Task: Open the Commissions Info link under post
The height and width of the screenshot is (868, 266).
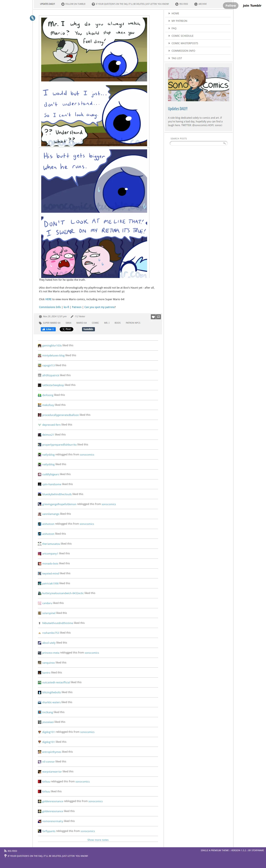Action: point(50,307)
